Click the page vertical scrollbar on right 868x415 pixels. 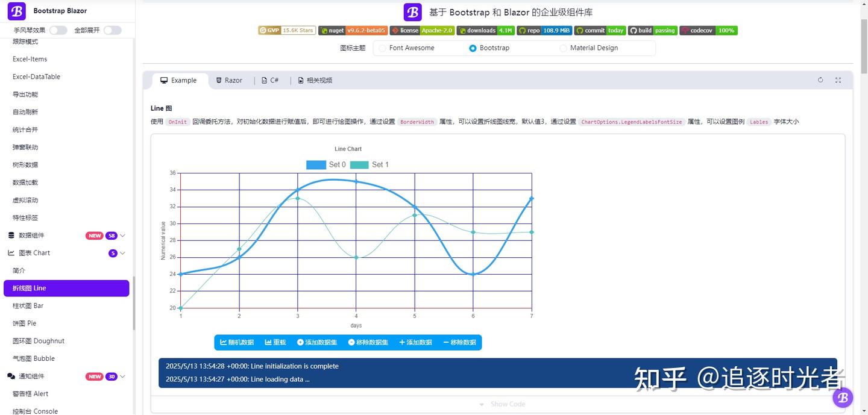(864, 45)
